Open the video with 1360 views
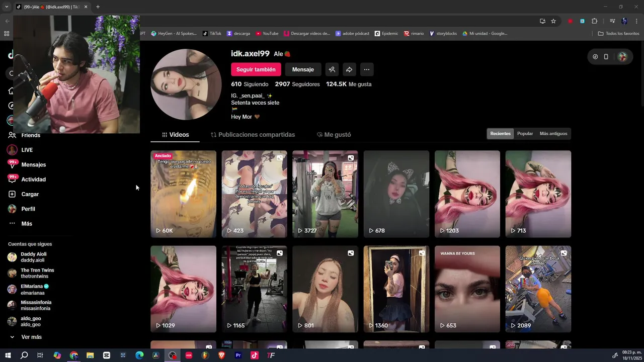The width and height of the screenshot is (644, 362). [396, 289]
